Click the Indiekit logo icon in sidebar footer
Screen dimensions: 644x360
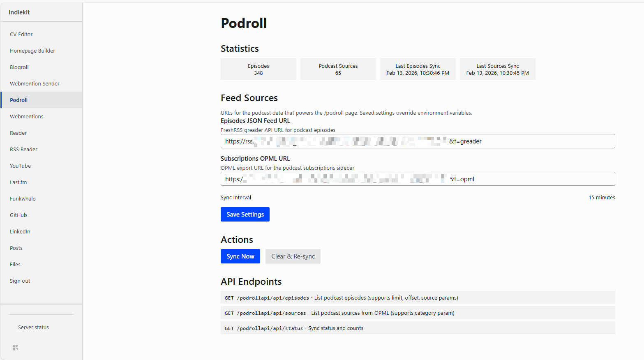point(15,348)
